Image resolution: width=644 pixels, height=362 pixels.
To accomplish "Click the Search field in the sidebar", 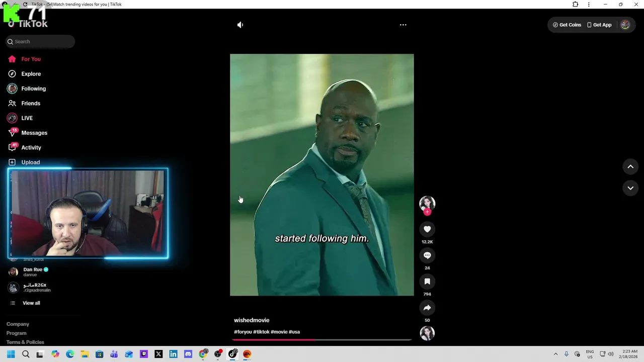I will (x=40, y=42).
